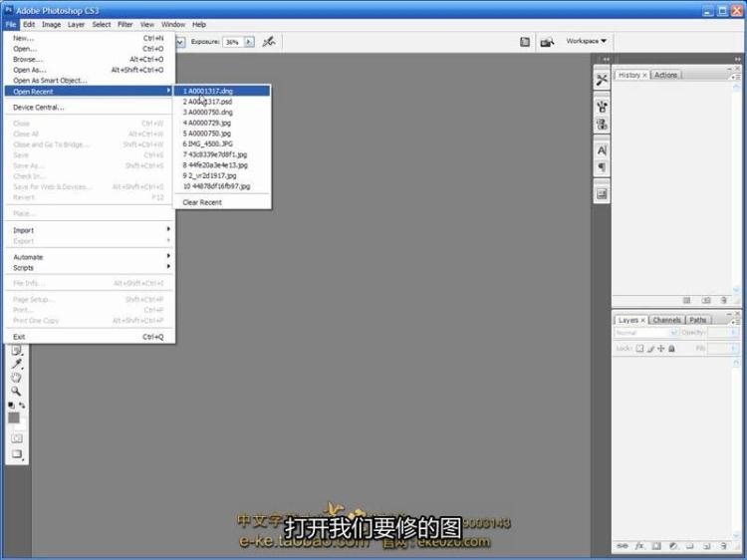
Task: Open the Window menu
Action: pos(173,24)
